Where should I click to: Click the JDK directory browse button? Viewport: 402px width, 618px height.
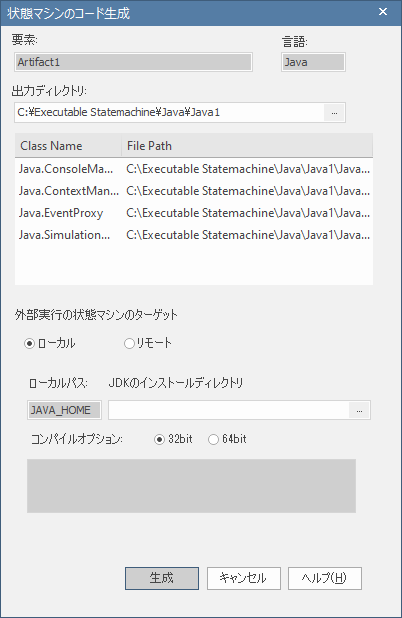pos(359,410)
